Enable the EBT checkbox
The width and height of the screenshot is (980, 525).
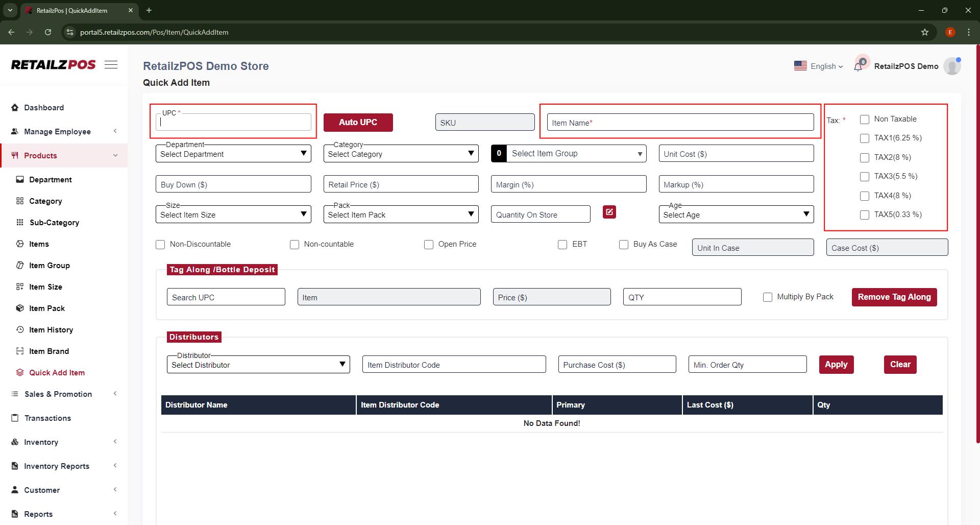coord(562,245)
